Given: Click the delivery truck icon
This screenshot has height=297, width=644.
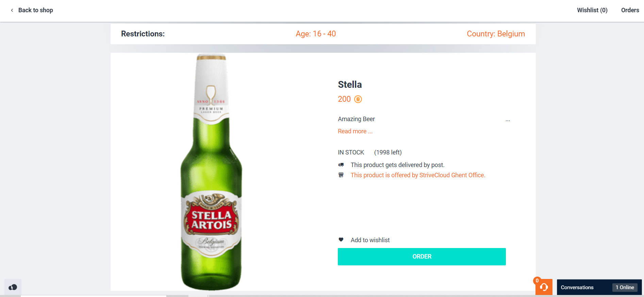Looking at the screenshot, I should point(341,165).
